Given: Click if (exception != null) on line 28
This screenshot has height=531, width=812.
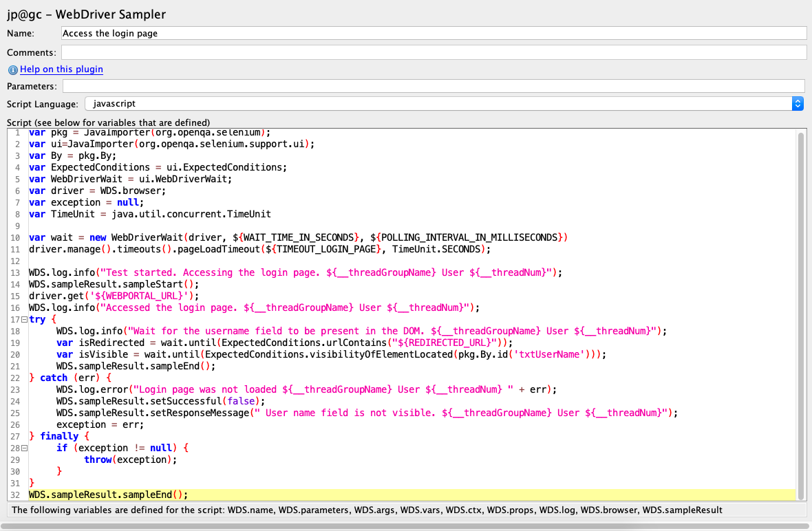Looking at the screenshot, I should point(116,448).
